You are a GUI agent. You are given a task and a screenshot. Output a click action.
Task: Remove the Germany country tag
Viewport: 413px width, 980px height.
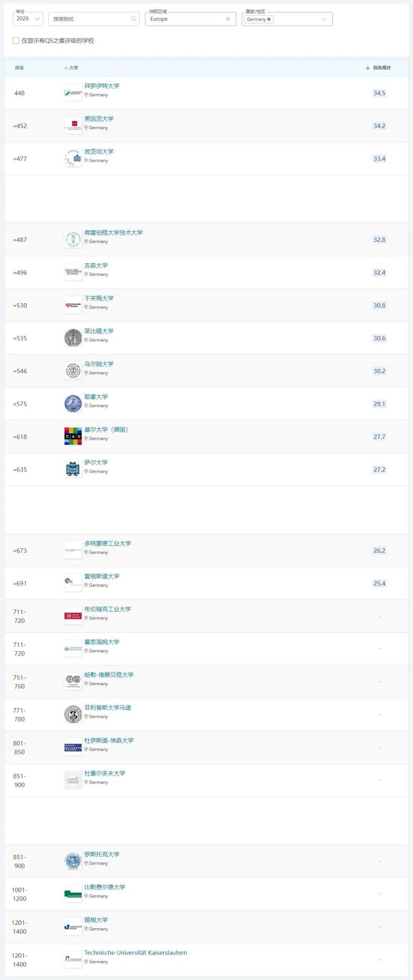pos(269,19)
